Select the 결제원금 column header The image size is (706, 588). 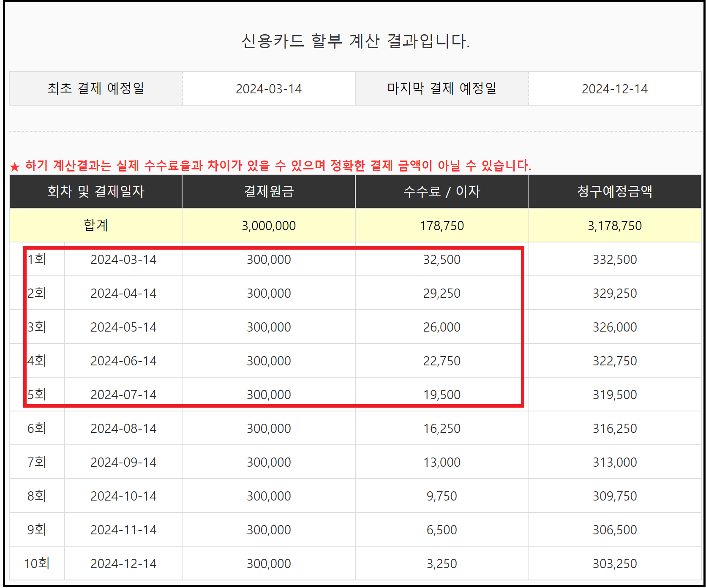[268, 191]
